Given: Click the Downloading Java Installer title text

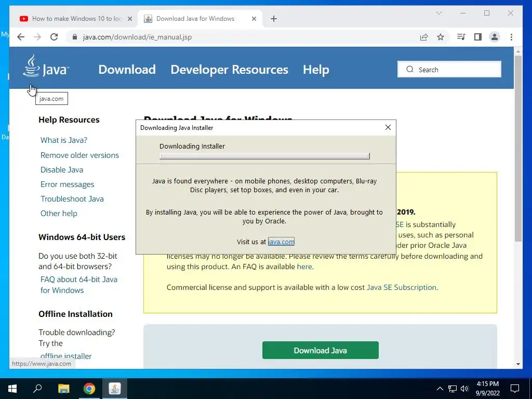Looking at the screenshot, I should (x=177, y=128).
